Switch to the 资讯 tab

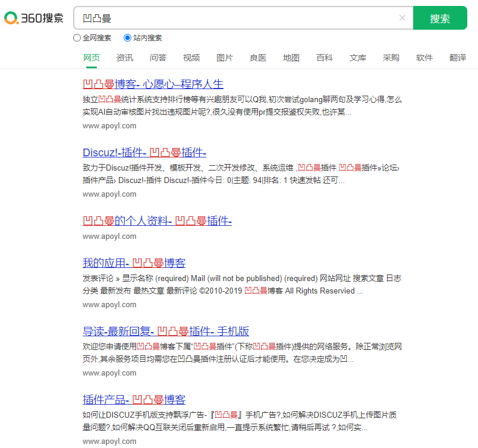pyautogui.click(x=125, y=58)
